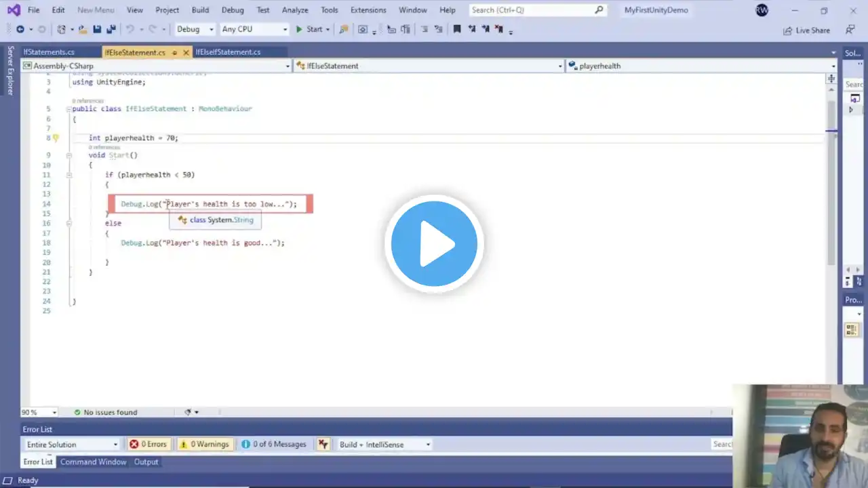Open the 90 % zoom level dropdown

[x=39, y=412]
